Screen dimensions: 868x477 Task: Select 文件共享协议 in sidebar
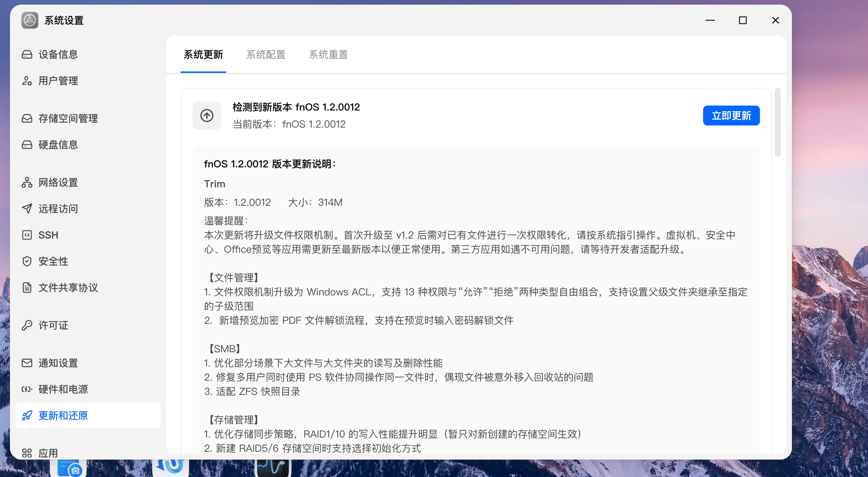(x=88, y=288)
